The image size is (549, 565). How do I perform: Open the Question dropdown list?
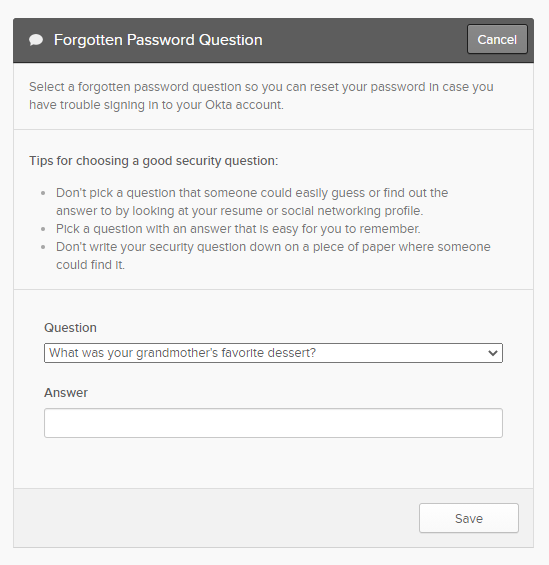point(273,353)
